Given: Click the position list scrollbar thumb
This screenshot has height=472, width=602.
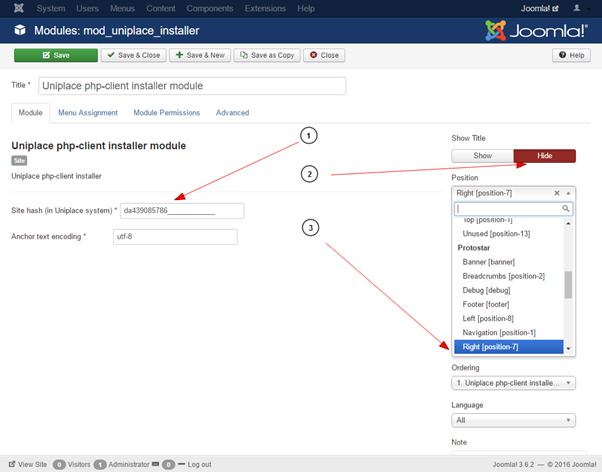Looking at the screenshot, I should [568, 285].
